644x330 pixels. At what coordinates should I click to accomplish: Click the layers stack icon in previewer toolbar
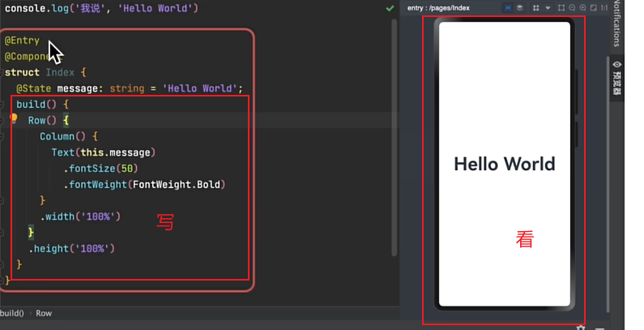[x=520, y=8]
